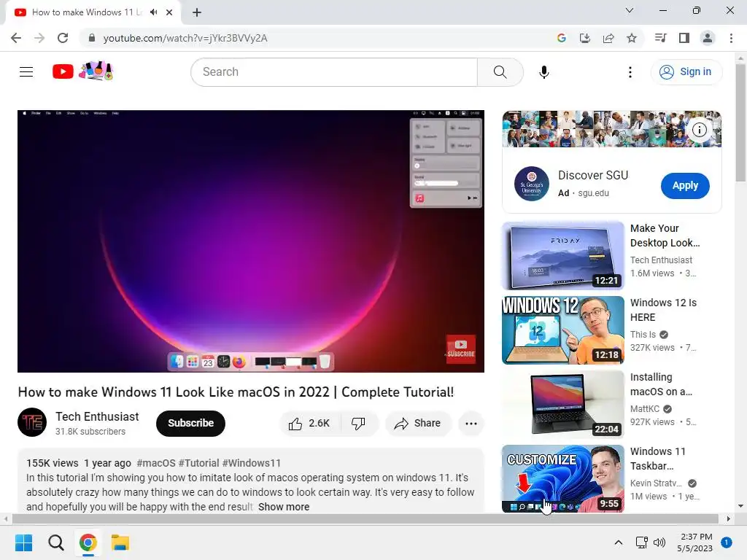Open the St. George's University ad logo
The height and width of the screenshot is (560, 747).
(x=532, y=184)
